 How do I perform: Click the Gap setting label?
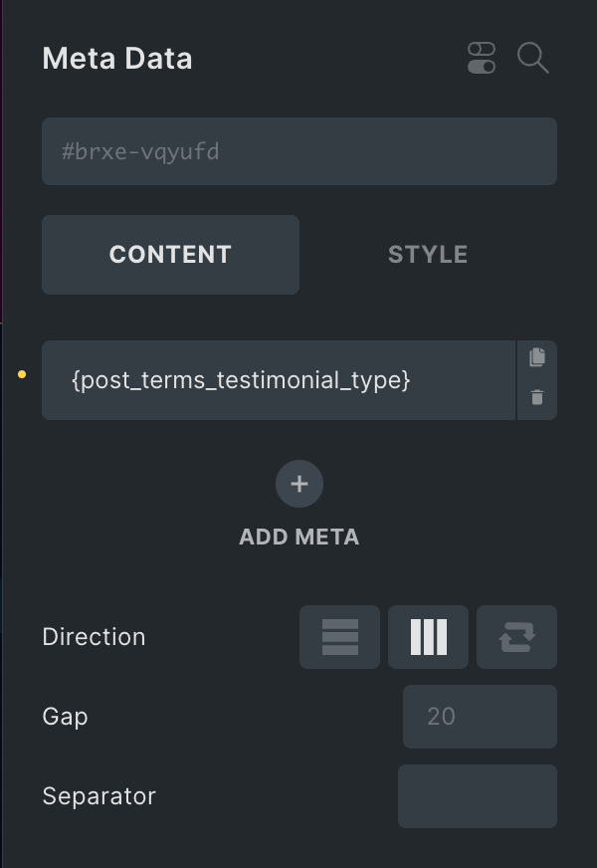point(65,717)
